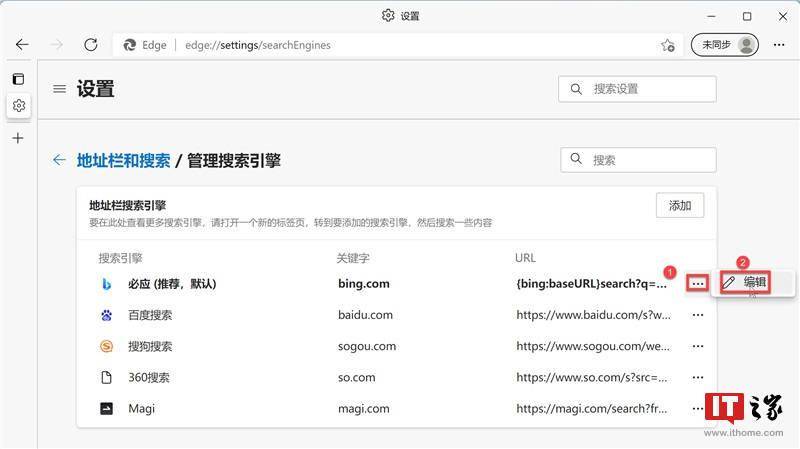The image size is (800, 449).
Task: Open more options for 必应 row
Action: (x=697, y=283)
